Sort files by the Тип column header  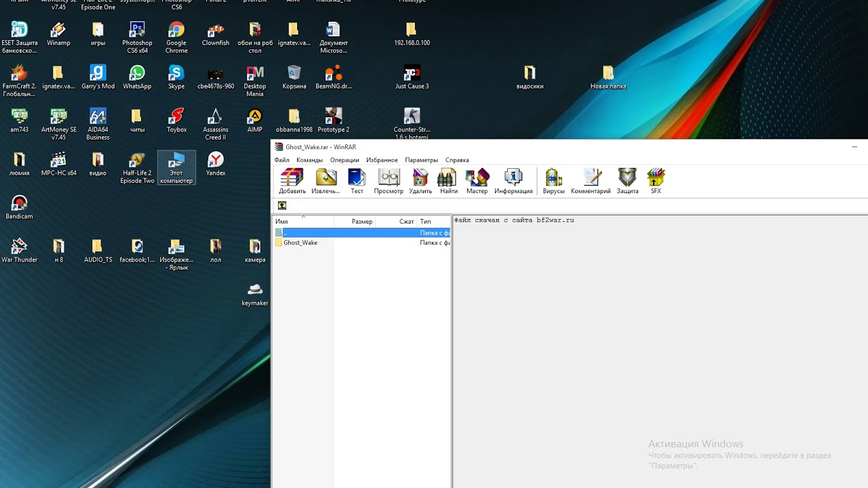433,222
